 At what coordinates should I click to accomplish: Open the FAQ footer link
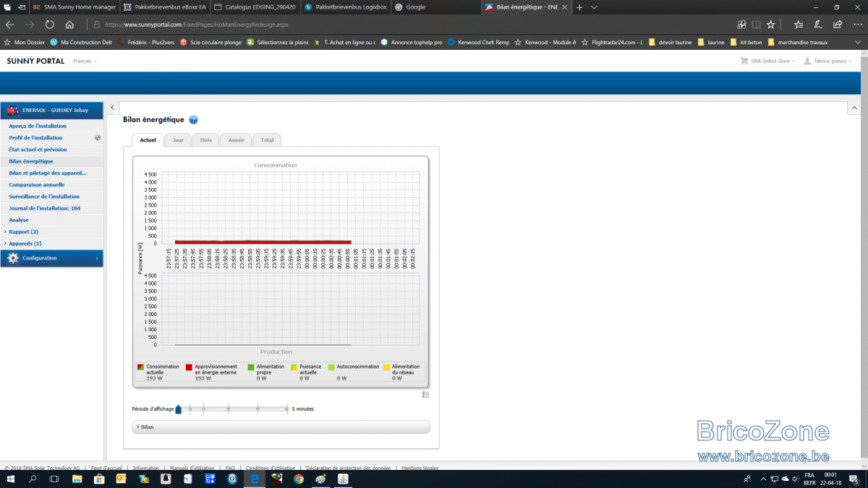[x=230, y=468]
